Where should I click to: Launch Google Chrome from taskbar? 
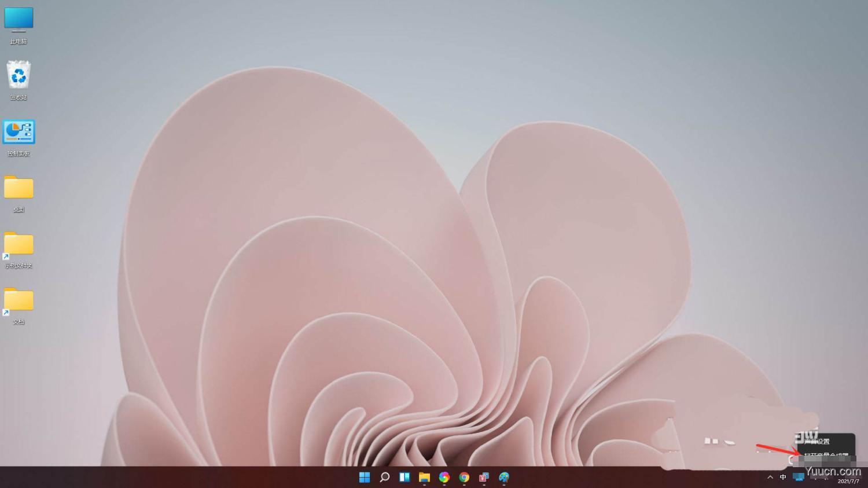(x=464, y=477)
